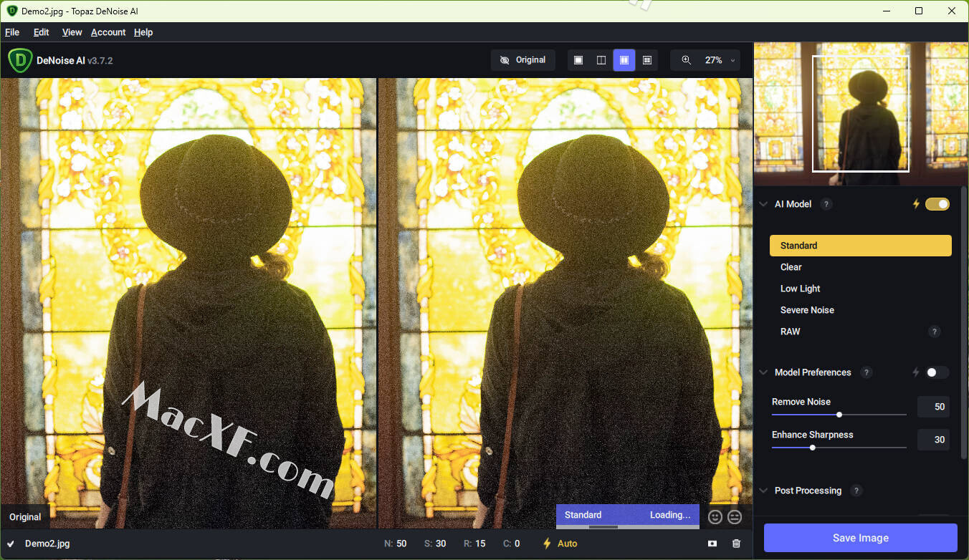Select the comparison grid view icon
This screenshot has width=969, height=560.
point(647,60)
